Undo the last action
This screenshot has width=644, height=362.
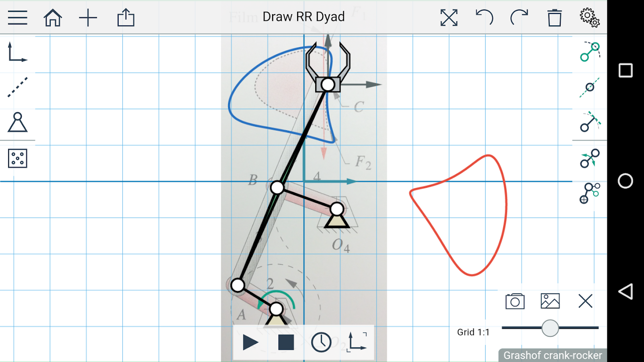[484, 18]
